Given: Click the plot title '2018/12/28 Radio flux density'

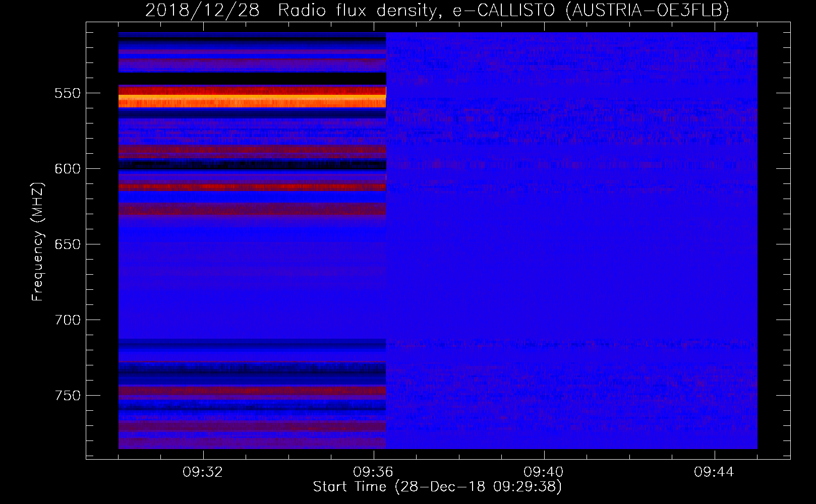Looking at the screenshot, I should (437, 10).
